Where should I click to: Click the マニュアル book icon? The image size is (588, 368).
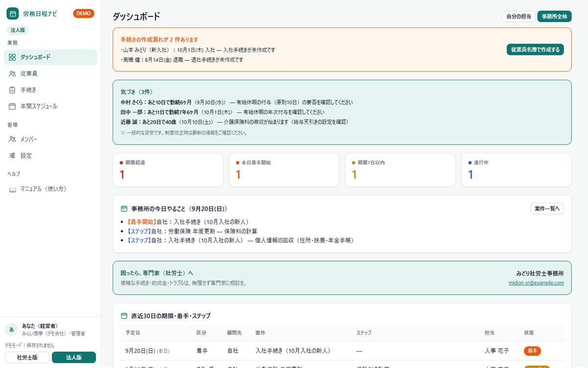coord(12,189)
